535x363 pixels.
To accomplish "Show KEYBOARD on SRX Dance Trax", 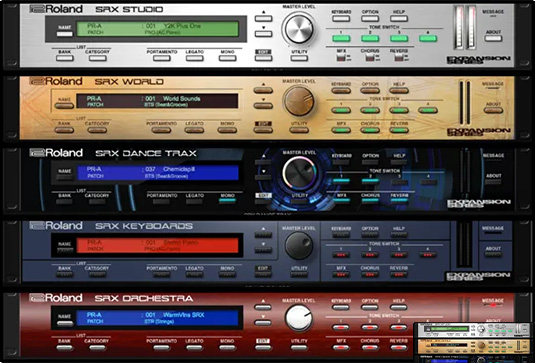I will pos(341,162).
